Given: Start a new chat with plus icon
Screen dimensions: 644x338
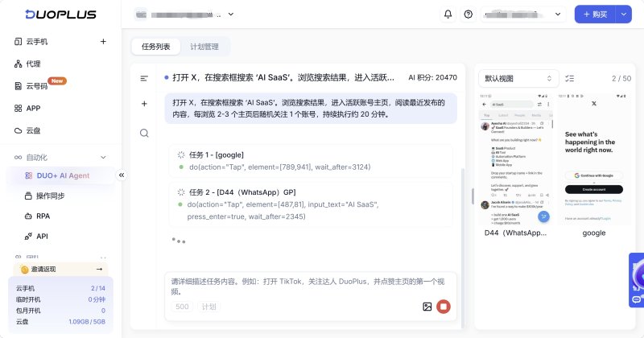Looking at the screenshot, I should [144, 104].
